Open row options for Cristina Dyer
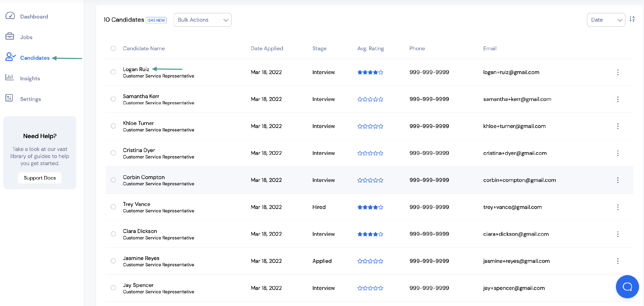The width and height of the screenshot is (644, 306). coord(618,153)
